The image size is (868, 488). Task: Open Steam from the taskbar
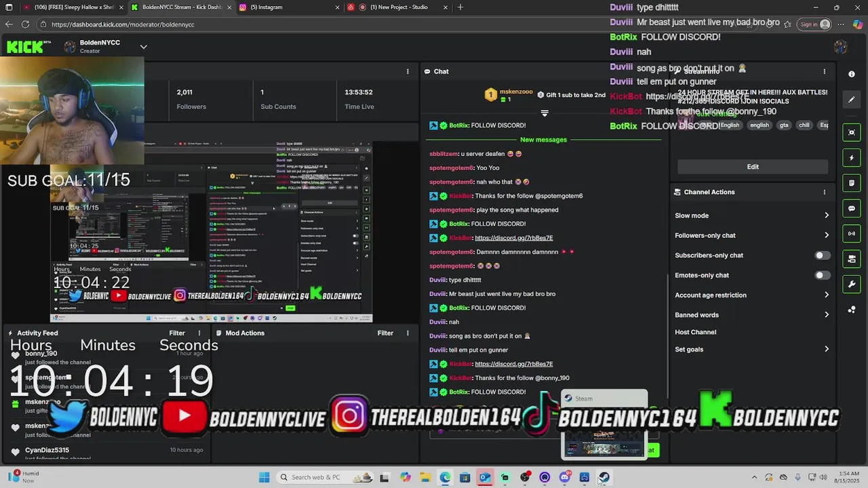[x=604, y=477]
